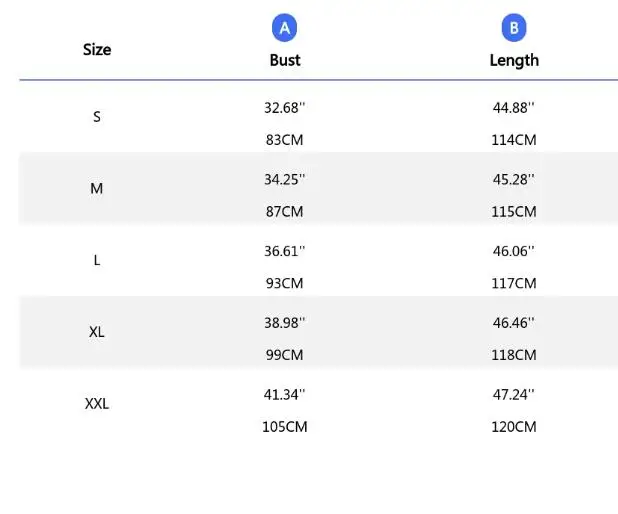
Task: Click the blue A badge icon
Action: (285, 28)
